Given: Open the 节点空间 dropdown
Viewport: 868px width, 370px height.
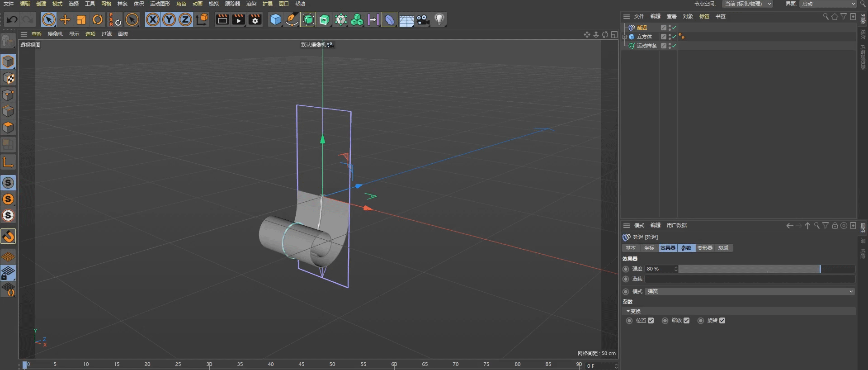Looking at the screenshot, I should coord(747,4).
